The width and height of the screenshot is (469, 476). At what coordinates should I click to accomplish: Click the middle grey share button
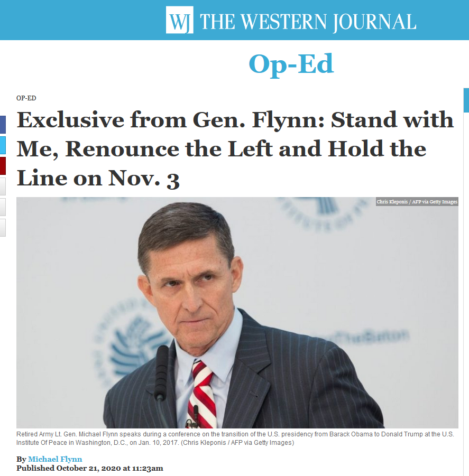[x=3, y=207]
